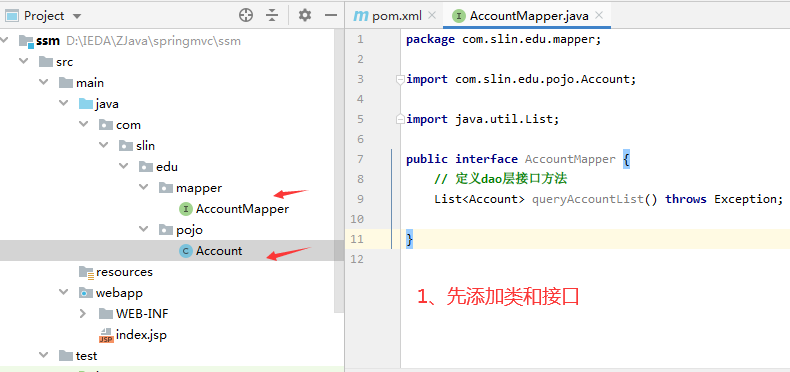Select the AccountMapper.java tab
The width and height of the screenshot is (790, 372).
pos(529,16)
